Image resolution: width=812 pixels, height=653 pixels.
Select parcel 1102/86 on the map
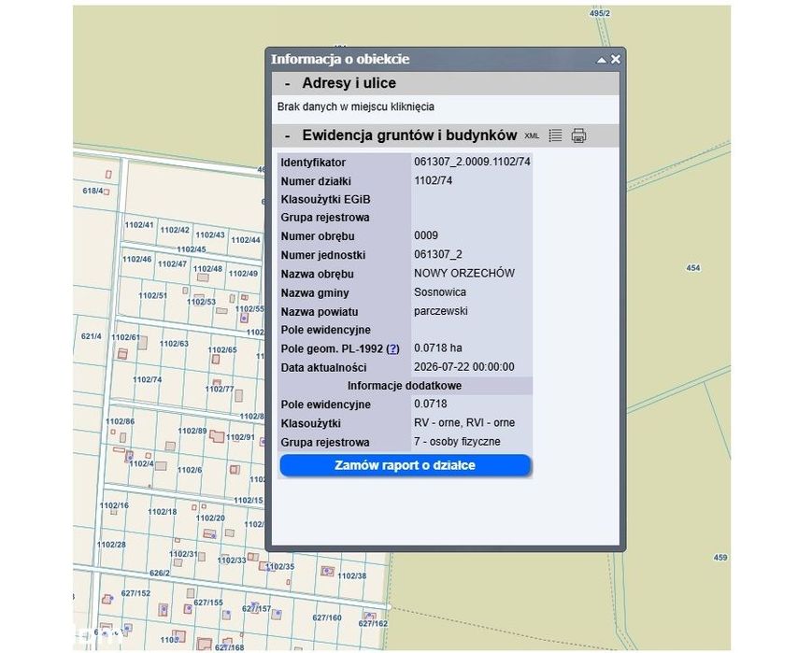[x=120, y=421]
